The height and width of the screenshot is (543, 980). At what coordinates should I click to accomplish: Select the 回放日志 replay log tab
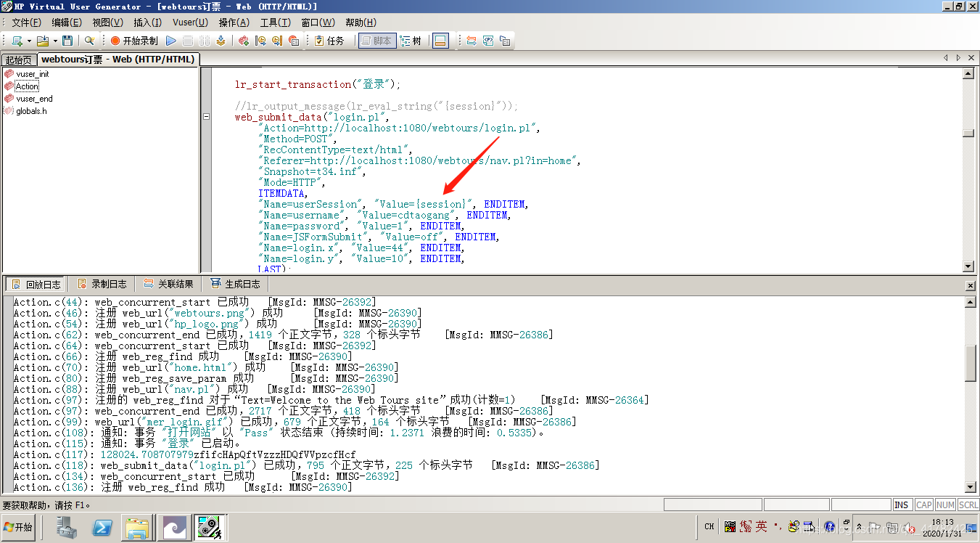[x=36, y=284]
